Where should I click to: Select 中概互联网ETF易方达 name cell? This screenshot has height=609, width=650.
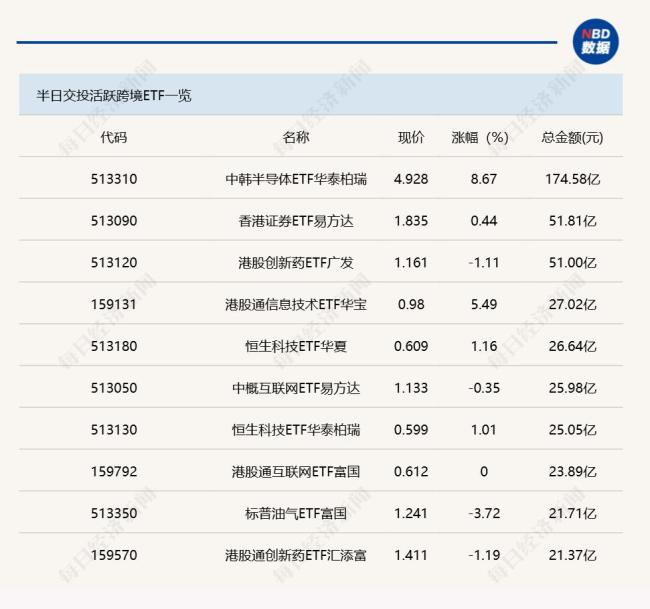coord(296,388)
